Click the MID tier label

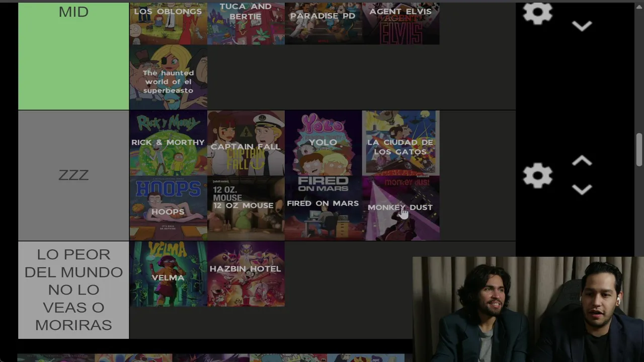pos(73,56)
